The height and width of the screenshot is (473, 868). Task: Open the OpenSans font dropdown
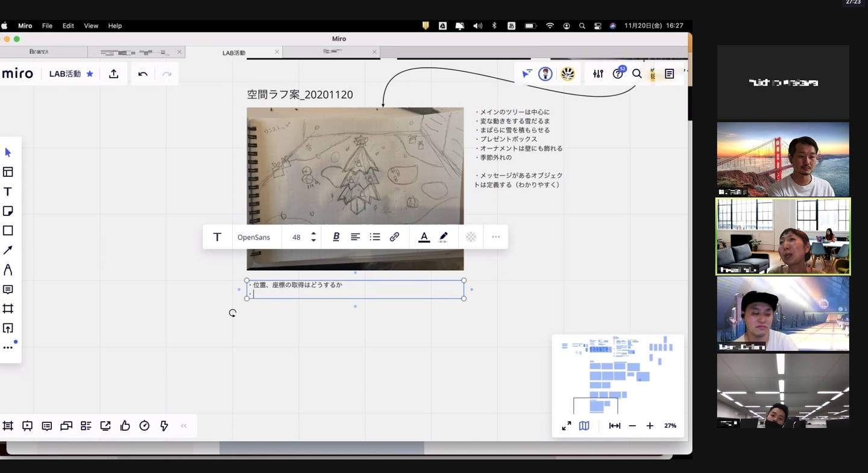click(x=254, y=237)
